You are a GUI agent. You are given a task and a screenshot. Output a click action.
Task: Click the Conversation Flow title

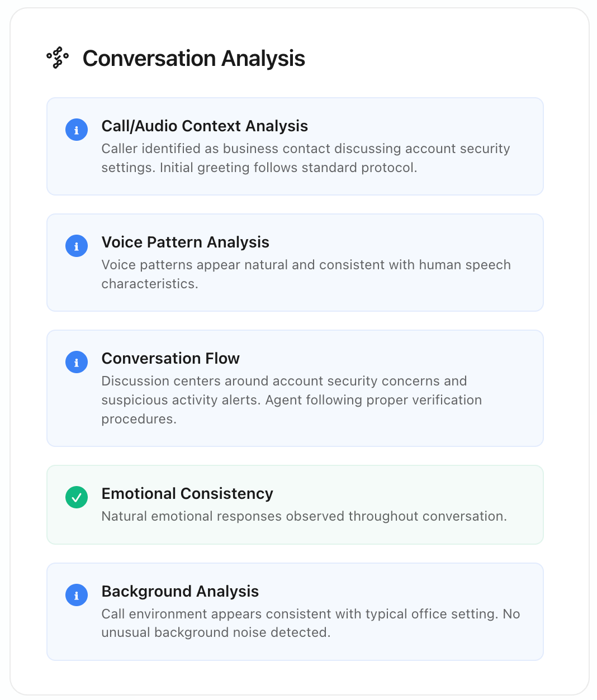coord(170,359)
